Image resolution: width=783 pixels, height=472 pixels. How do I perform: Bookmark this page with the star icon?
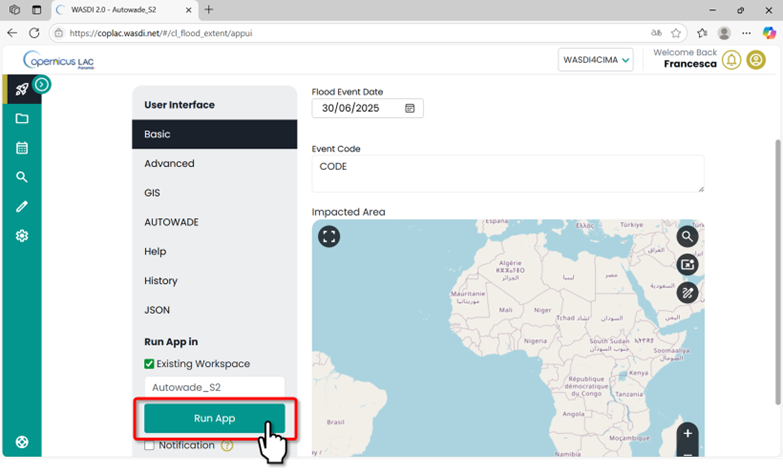(x=676, y=33)
